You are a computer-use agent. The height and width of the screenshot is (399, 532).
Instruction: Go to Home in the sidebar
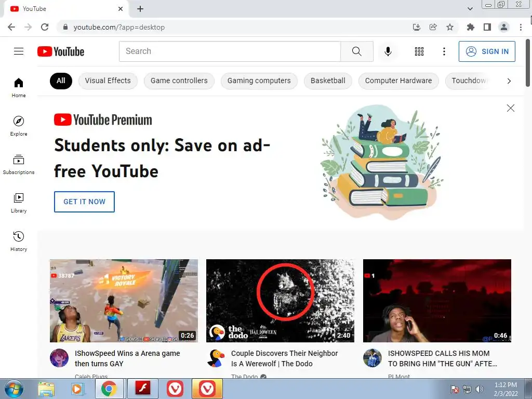point(19,87)
